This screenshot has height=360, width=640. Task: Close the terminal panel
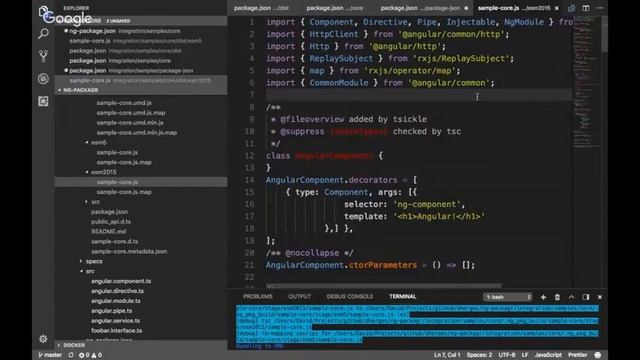coord(600,297)
